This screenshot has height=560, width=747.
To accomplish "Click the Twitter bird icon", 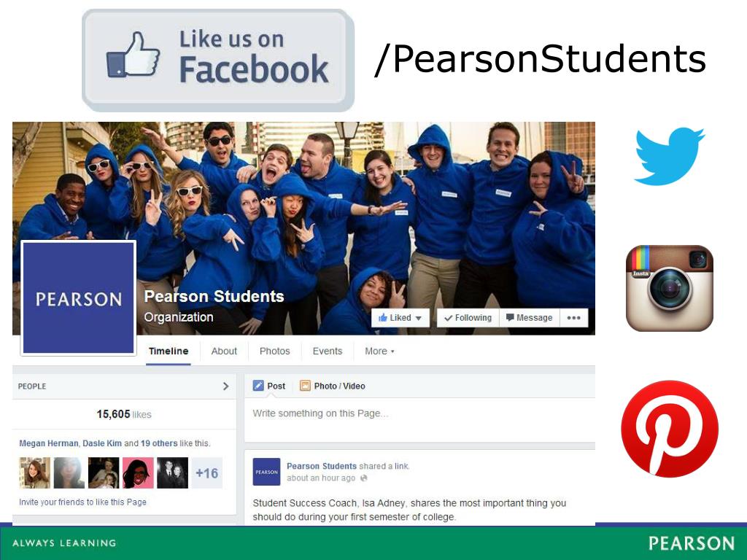I will (670, 156).
